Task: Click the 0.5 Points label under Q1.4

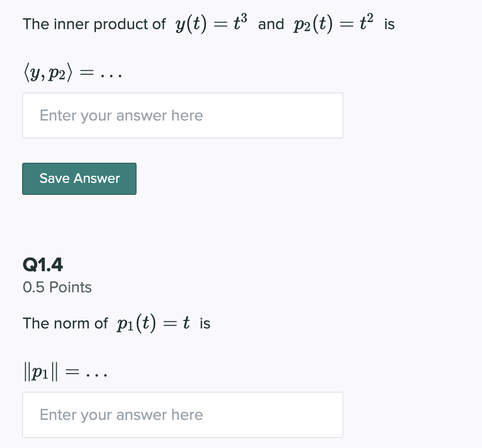Action: point(57,287)
